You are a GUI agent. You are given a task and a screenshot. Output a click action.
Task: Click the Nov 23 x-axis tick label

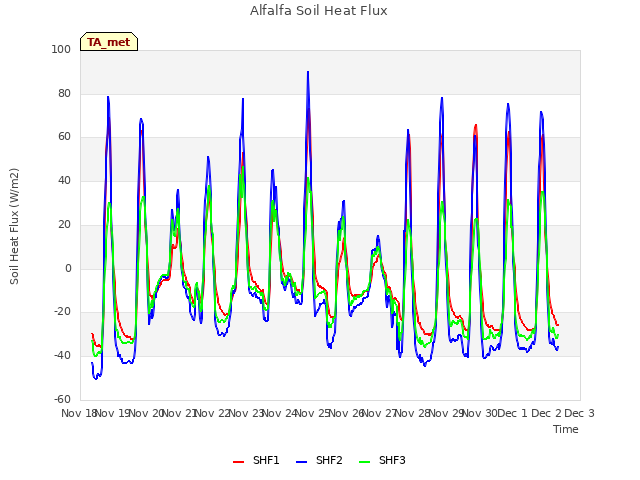[246, 413]
